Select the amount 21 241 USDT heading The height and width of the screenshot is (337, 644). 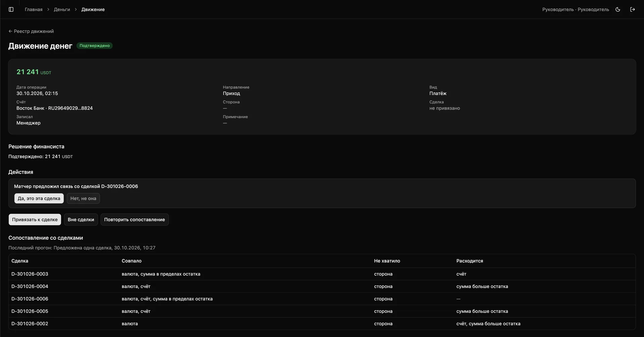tap(34, 72)
